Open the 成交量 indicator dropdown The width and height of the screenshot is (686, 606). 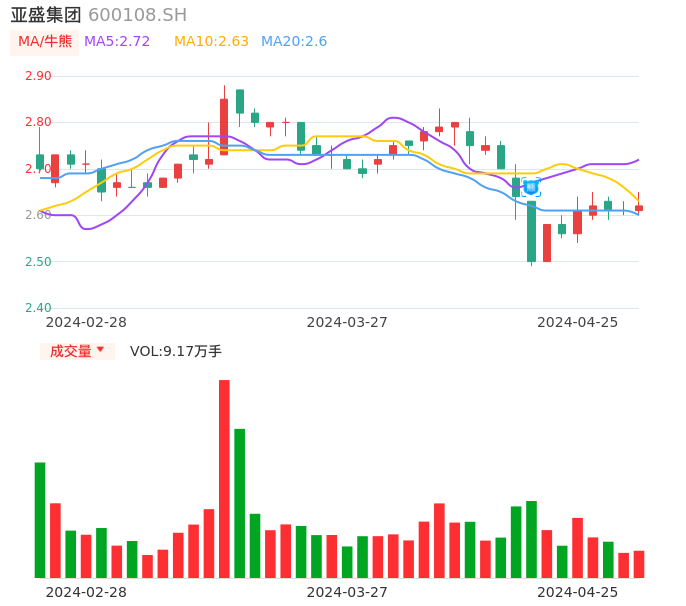[x=77, y=351]
